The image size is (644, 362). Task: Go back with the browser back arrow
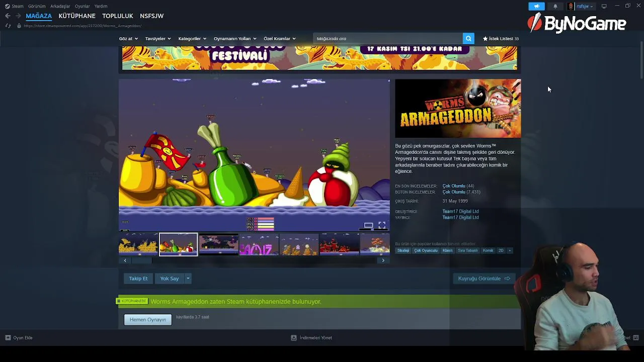8,16
